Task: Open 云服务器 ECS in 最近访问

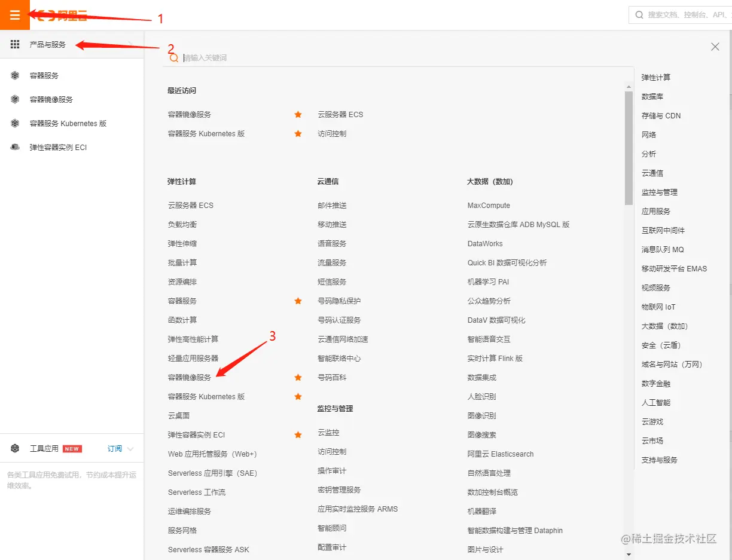Action: click(x=340, y=114)
